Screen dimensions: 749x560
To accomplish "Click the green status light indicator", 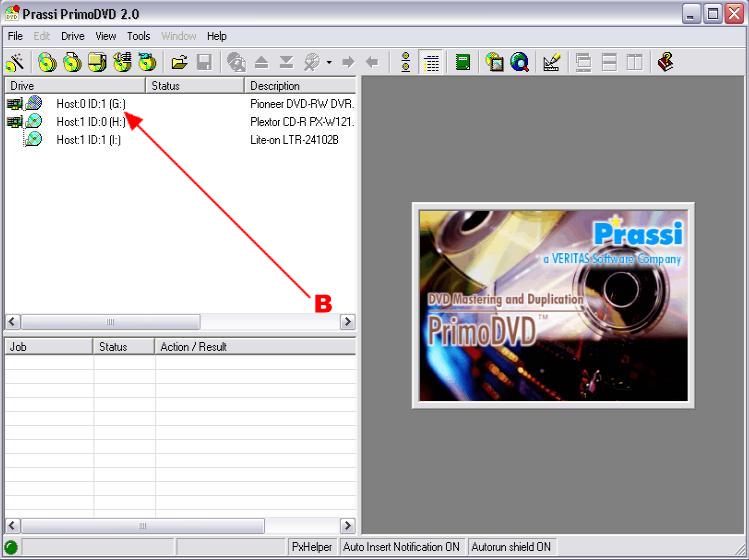I will 11,547.
